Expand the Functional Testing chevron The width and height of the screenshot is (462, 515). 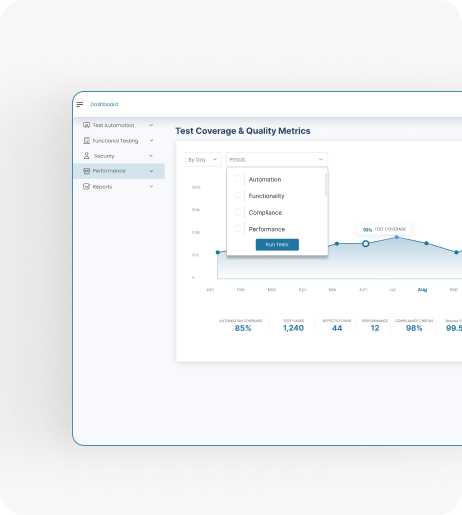(151, 140)
